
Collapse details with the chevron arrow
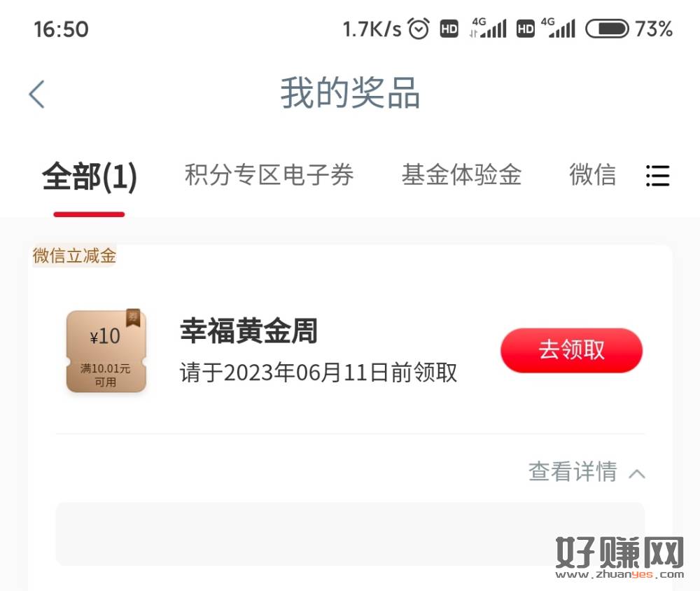tap(636, 473)
